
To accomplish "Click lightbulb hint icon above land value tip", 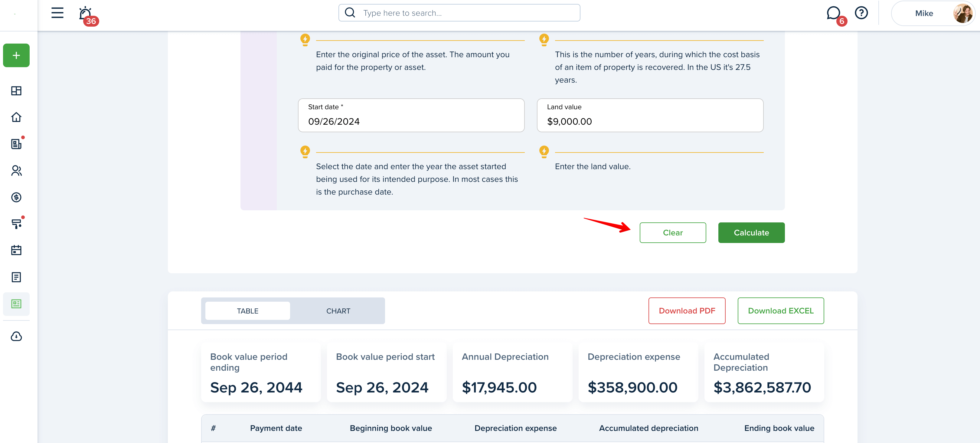I will pyautogui.click(x=544, y=152).
